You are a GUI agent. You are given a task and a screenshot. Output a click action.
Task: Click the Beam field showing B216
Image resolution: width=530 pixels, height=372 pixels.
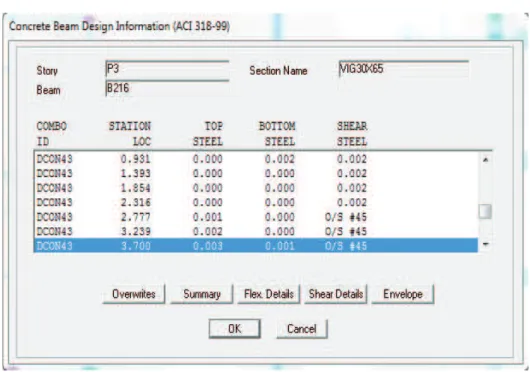[167, 89]
